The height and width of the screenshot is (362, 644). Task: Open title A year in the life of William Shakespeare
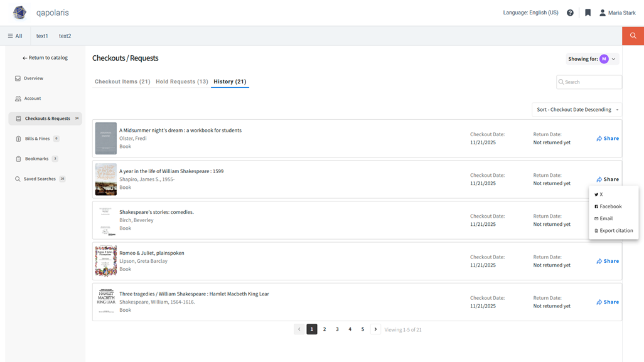click(171, 171)
